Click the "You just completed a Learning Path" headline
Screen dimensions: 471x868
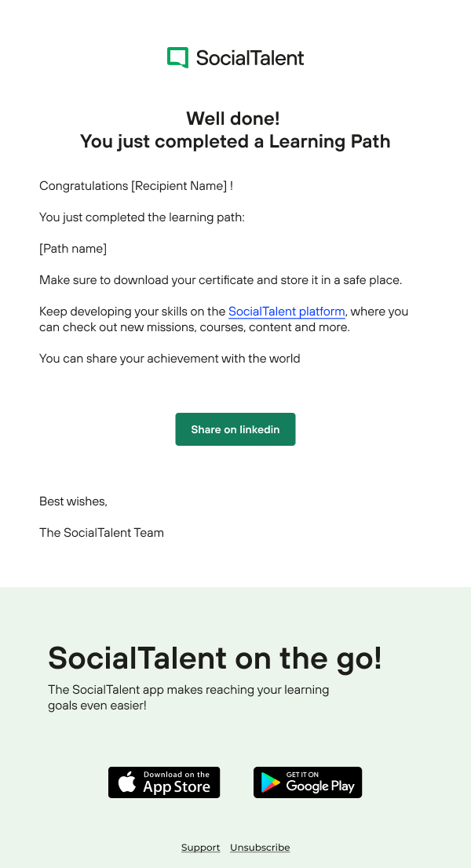point(235,142)
